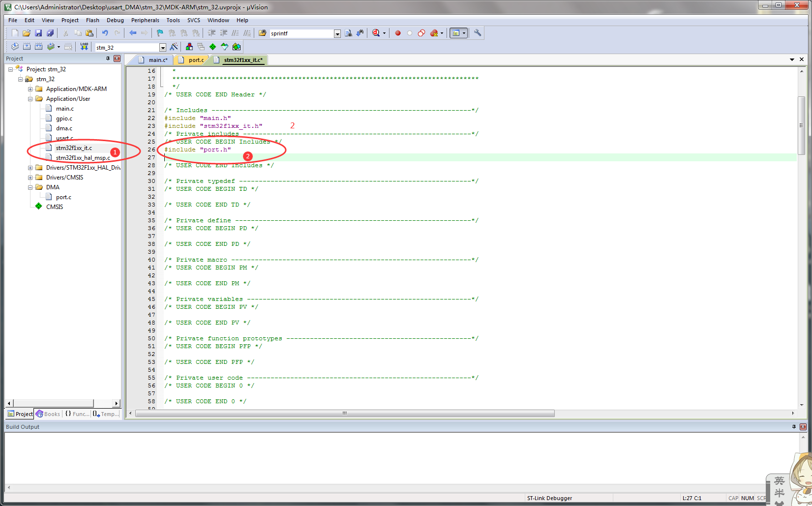Expand the Application/MDK-ARM folder
This screenshot has width=812, height=506.
tap(30, 89)
